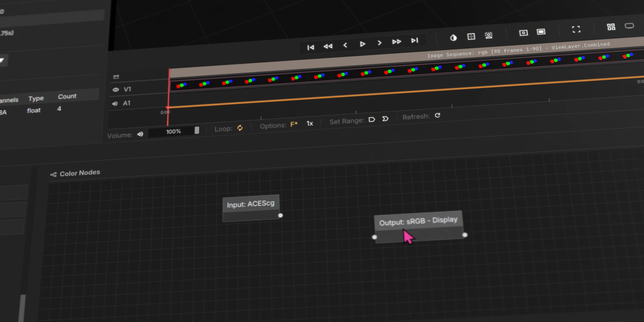Toggle the orange Loop icon
This screenshot has height=322, width=644.
point(240,128)
